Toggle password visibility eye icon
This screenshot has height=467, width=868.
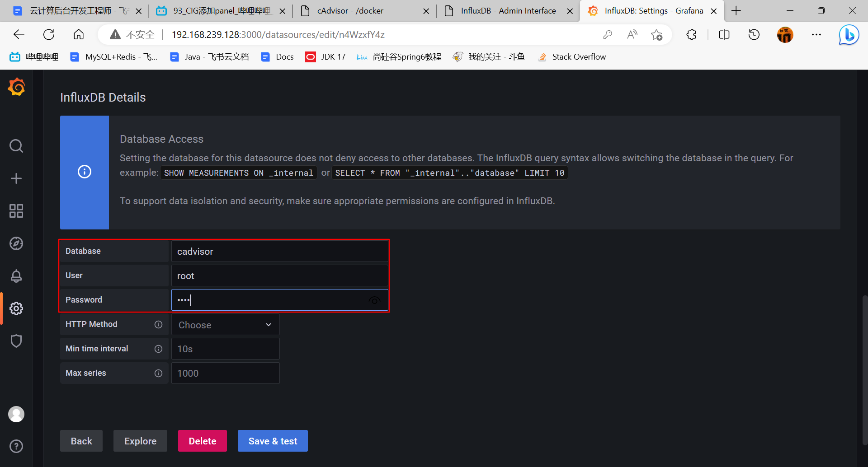pos(374,300)
